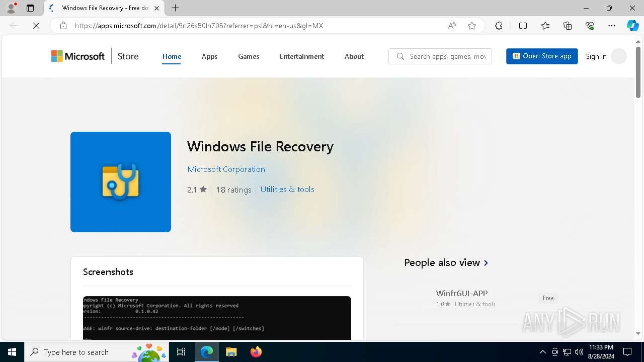The width and height of the screenshot is (644, 362).
Task: Click the Microsoft logo
Action: (x=78, y=56)
